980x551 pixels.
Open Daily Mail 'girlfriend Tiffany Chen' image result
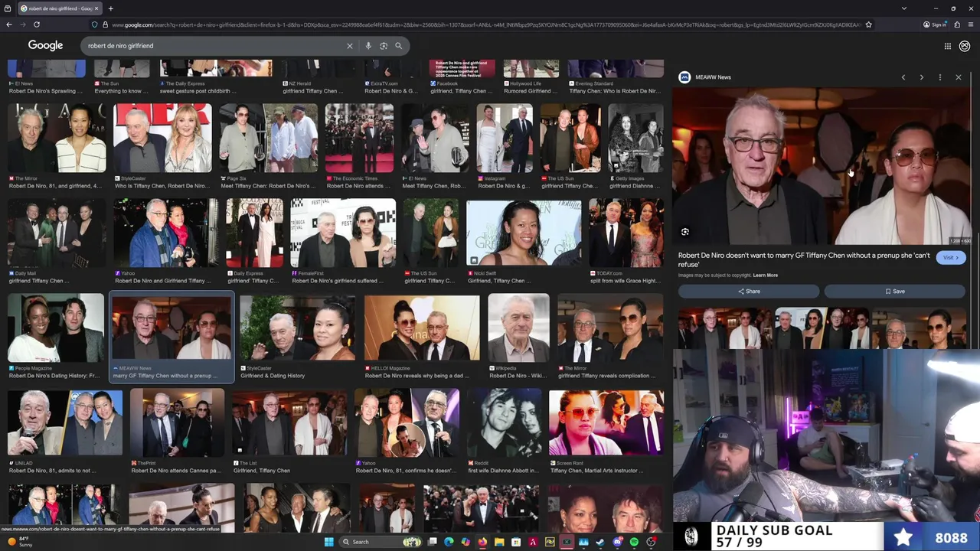point(57,241)
